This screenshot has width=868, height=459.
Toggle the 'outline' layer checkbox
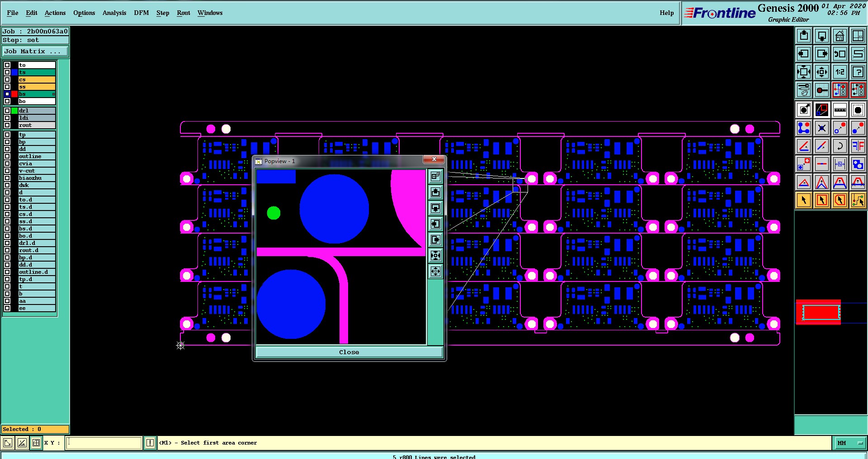coord(7,156)
